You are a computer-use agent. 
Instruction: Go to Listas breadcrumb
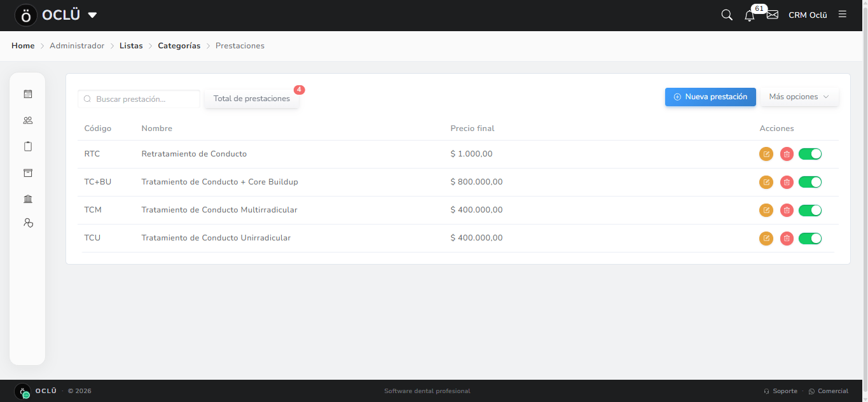pos(131,46)
